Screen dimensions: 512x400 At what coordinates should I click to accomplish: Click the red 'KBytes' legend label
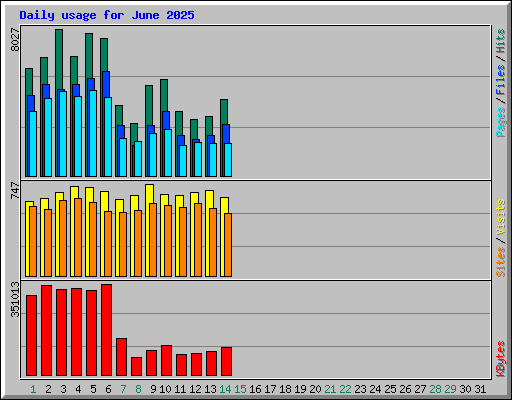[501, 359]
